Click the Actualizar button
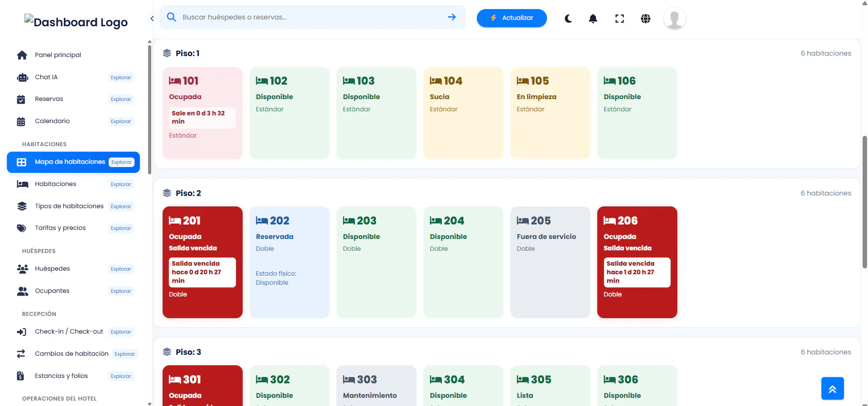 pyautogui.click(x=512, y=18)
